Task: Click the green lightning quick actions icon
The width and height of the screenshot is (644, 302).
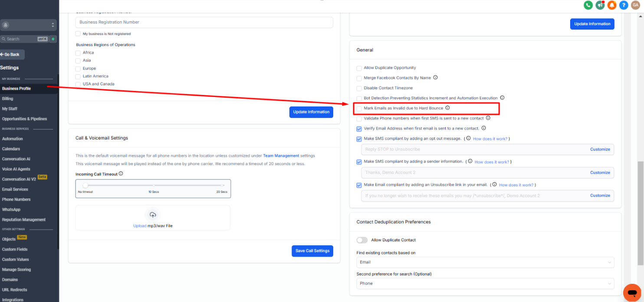Action: pos(53,39)
